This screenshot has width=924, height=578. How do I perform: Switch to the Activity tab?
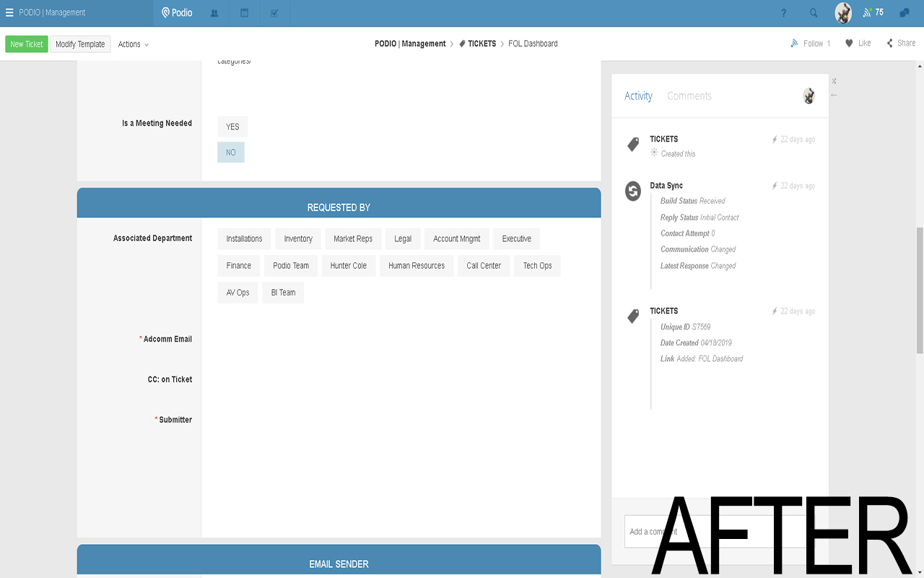click(x=638, y=96)
